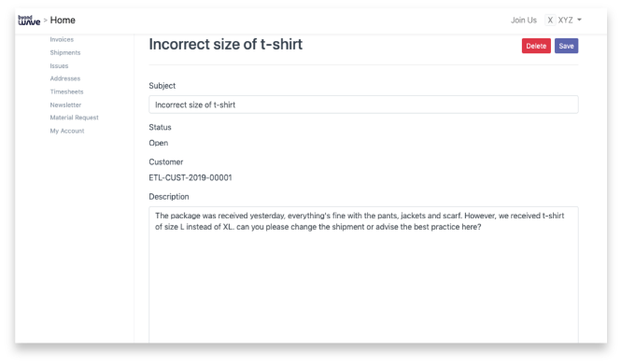Save the issue form
621x364 pixels.
coord(566,46)
